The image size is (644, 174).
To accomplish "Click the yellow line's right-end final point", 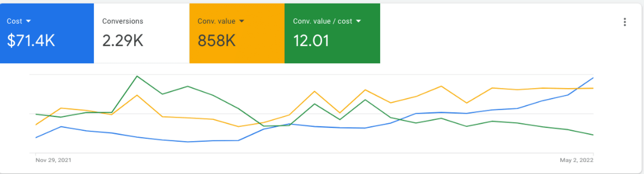I will (x=593, y=88).
